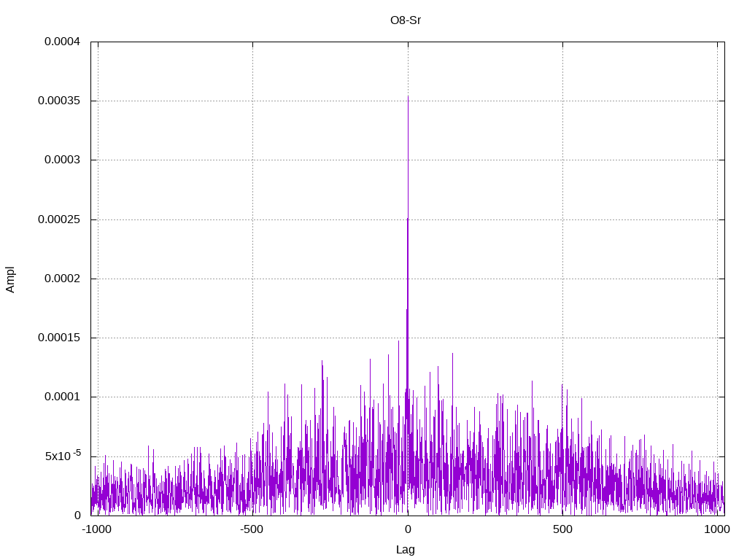The width and height of the screenshot is (747, 560).
Task: Click the plot title O8-Sr
Action: (406, 20)
